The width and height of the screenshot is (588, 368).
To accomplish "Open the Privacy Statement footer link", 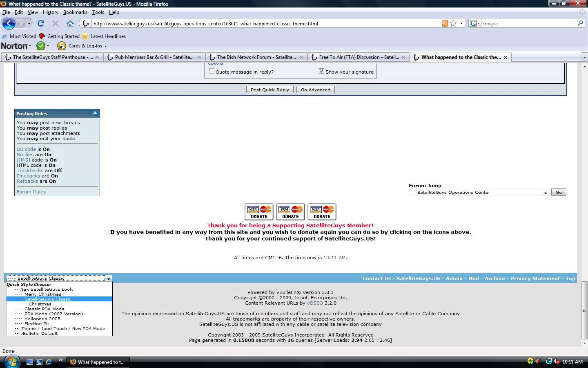I will coord(535,278).
